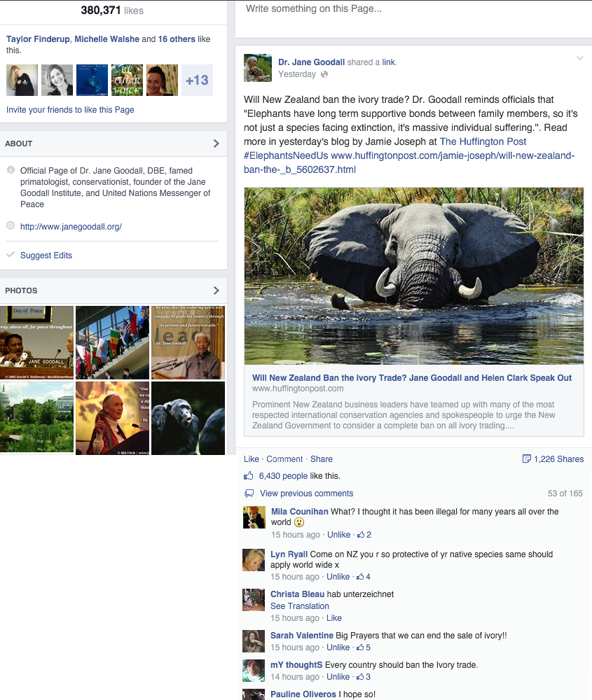Image resolution: width=592 pixels, height=700 pixels.
Task: Click See Translation on Christa Bleau's comment
Action: coord(299,606)
